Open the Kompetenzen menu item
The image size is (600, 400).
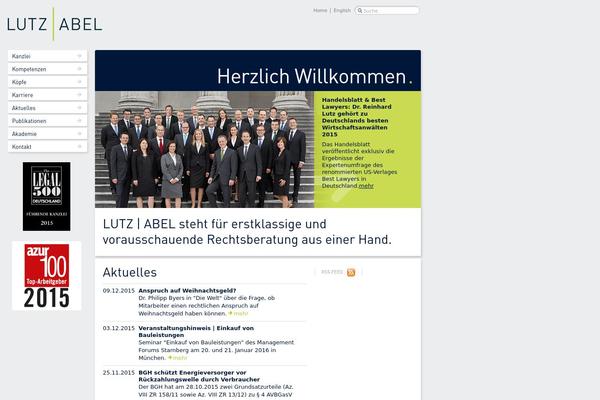pos(47,69)
